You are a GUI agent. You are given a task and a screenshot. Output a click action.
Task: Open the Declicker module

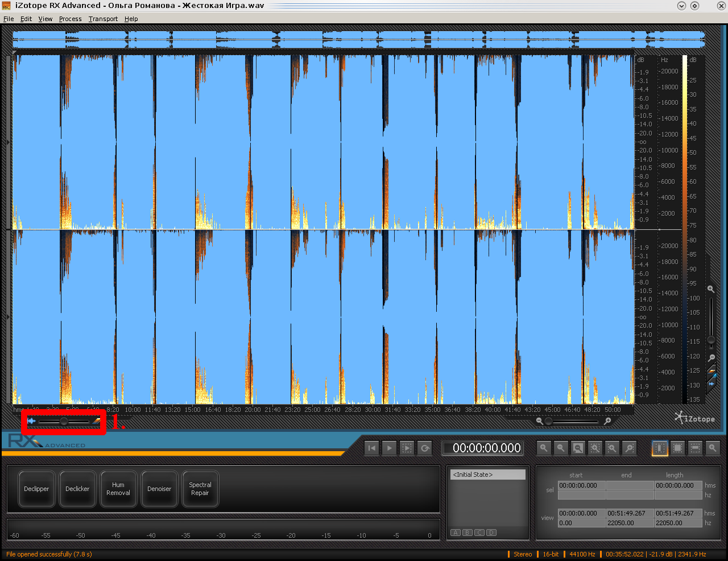77,489
